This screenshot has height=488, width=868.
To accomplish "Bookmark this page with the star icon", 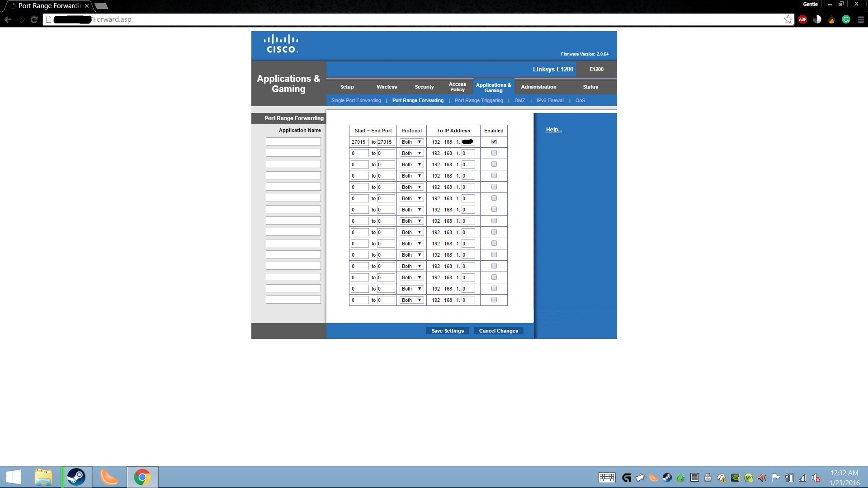I will [788, 19].
